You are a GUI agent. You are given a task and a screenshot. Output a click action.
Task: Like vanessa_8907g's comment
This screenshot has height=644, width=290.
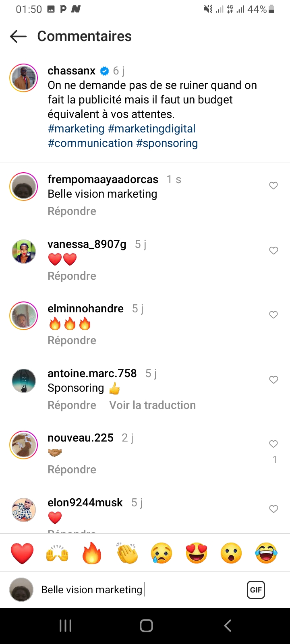point(273,250)
